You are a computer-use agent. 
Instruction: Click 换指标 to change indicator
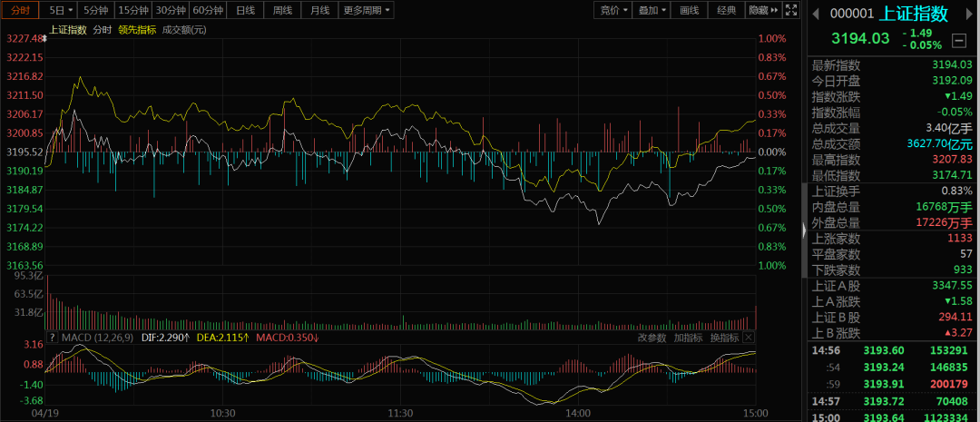724,338
